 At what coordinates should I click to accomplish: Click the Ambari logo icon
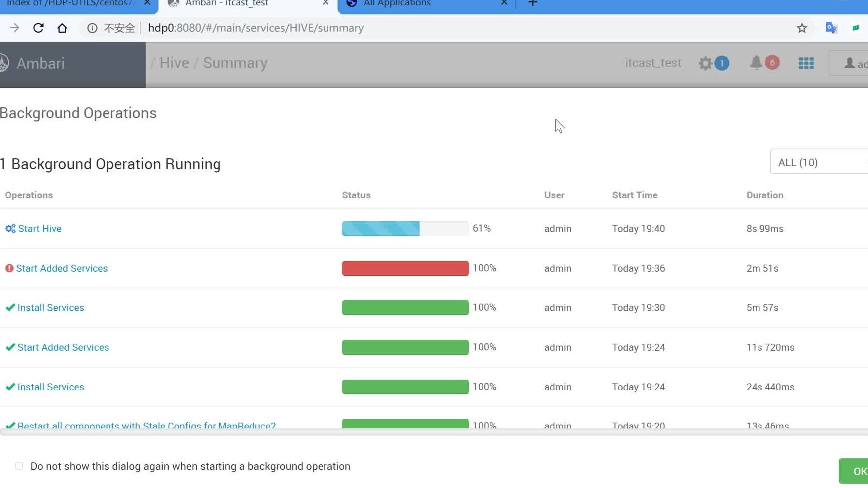pos(5,63)
